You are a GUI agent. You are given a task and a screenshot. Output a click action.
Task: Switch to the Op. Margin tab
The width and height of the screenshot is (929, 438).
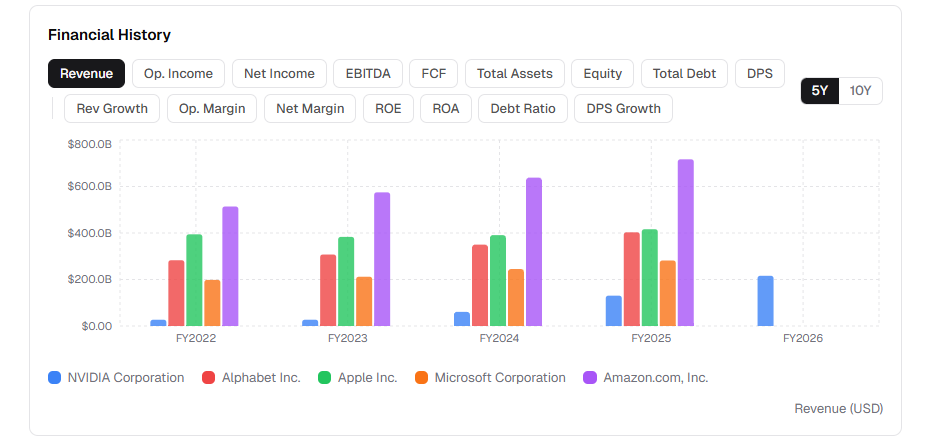pos(212,108)
